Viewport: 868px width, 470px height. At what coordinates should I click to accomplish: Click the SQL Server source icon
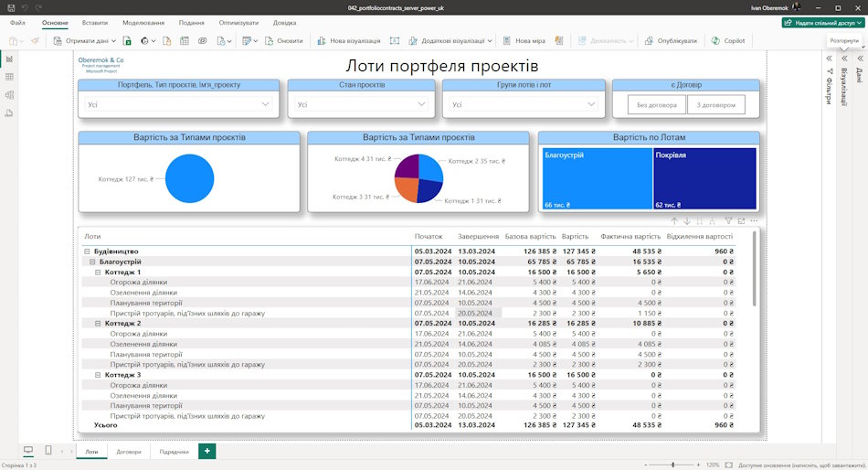166,41
